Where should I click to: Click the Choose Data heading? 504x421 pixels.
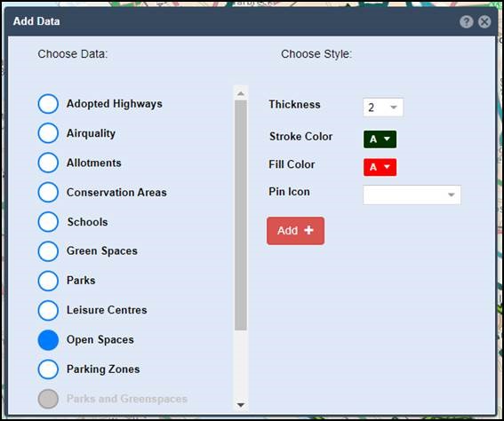click(73, 54)
